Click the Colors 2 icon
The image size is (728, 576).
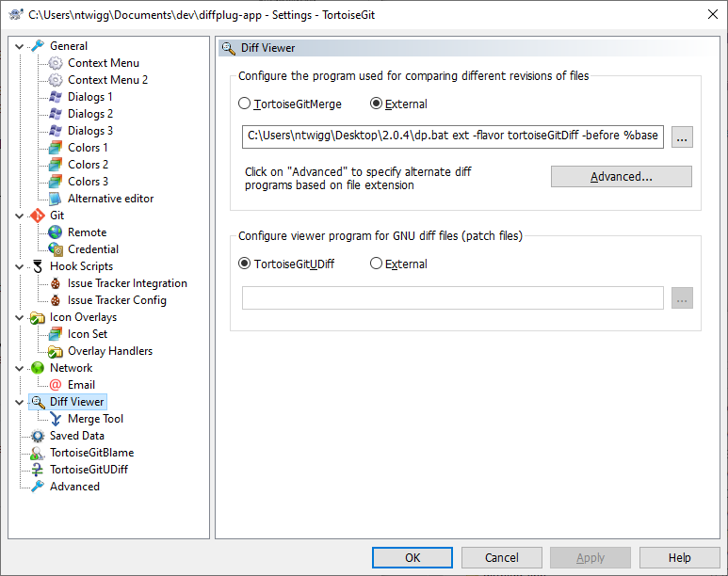pos(56,165)
